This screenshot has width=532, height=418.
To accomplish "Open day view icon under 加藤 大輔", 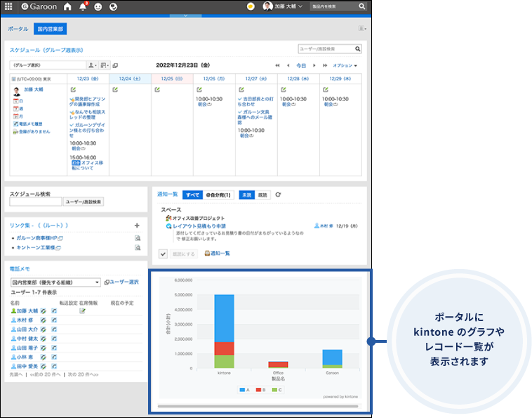I will pyautogui.click(x=16, y=101).
